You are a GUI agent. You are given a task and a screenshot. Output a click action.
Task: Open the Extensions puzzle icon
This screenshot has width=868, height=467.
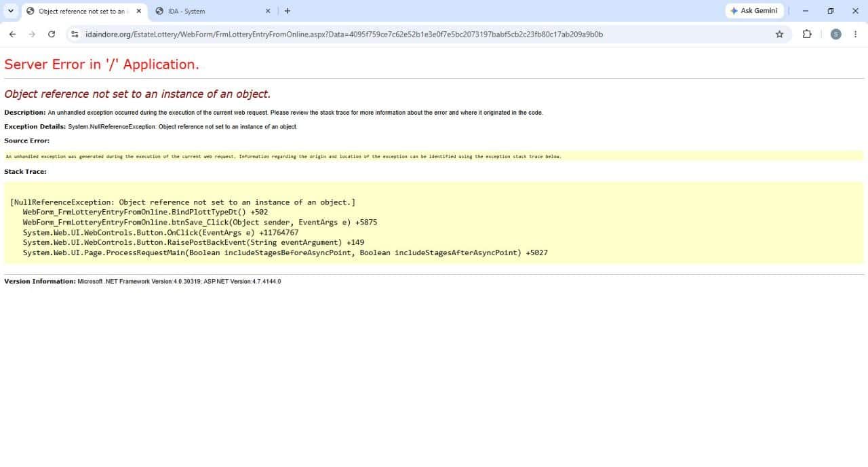pyautogui.click(x=807, y=34)
